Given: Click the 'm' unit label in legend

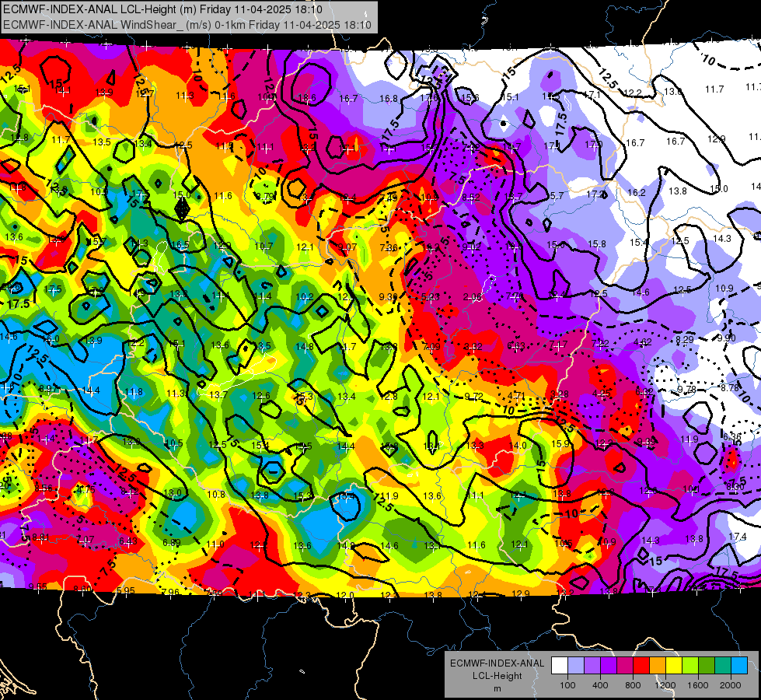Looking at the screenshot, I should [497, 688].
